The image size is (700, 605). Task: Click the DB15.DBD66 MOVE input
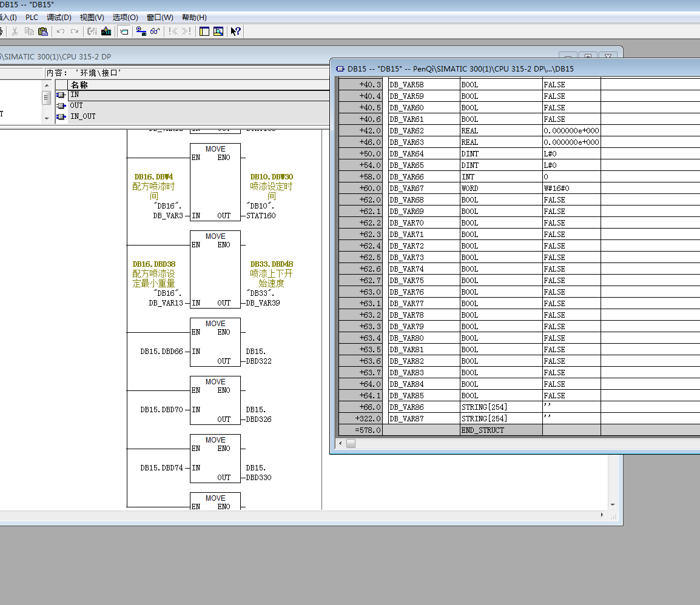click(161, 352)
